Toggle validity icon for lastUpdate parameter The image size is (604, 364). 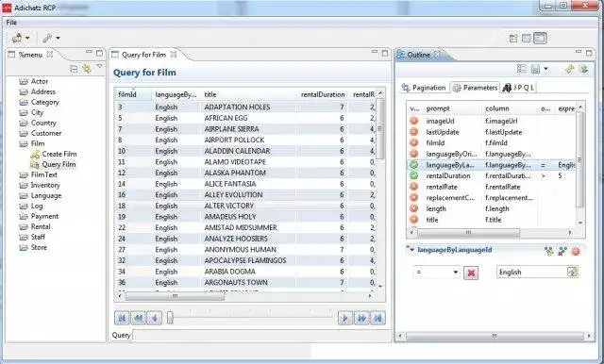(413, 132)
